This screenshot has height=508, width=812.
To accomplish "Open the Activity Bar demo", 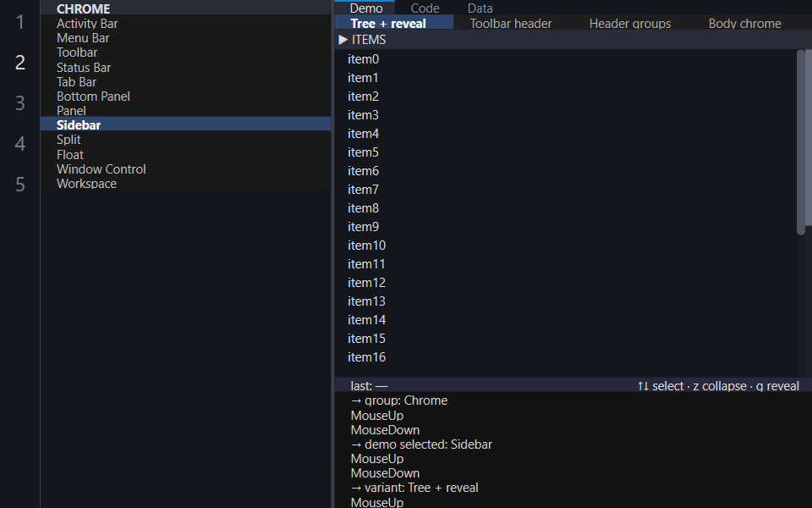I will coord(185,24).
